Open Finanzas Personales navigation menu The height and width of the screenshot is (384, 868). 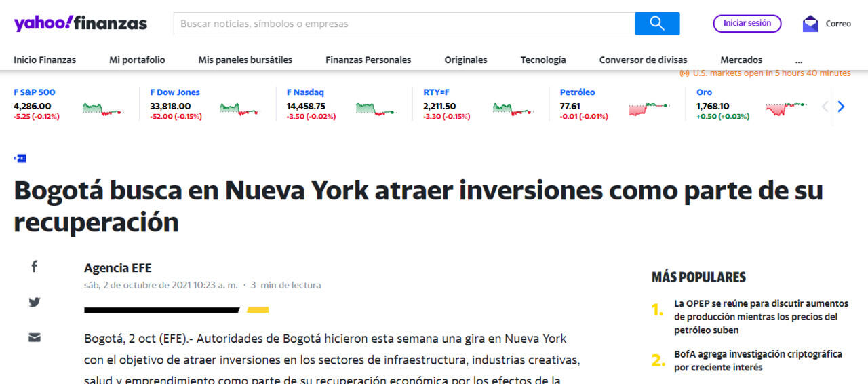[x=368, y=60]
